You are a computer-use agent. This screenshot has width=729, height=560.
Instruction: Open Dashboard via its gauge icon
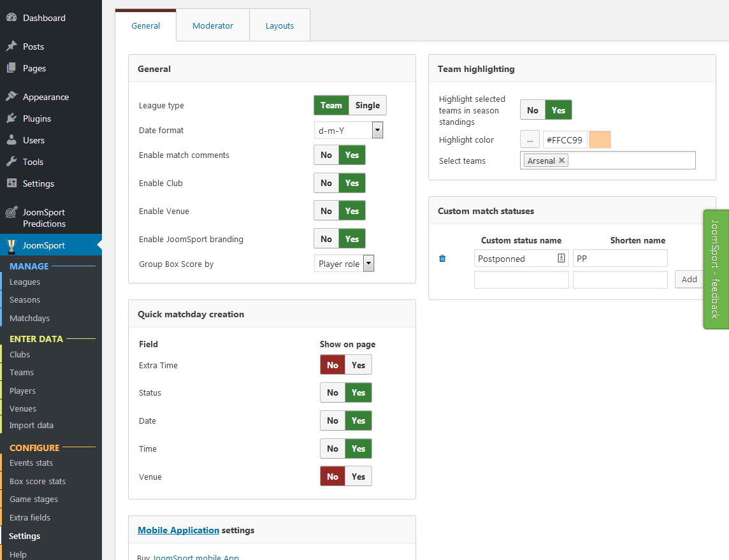pyautogui.click(x=11, y=18)
